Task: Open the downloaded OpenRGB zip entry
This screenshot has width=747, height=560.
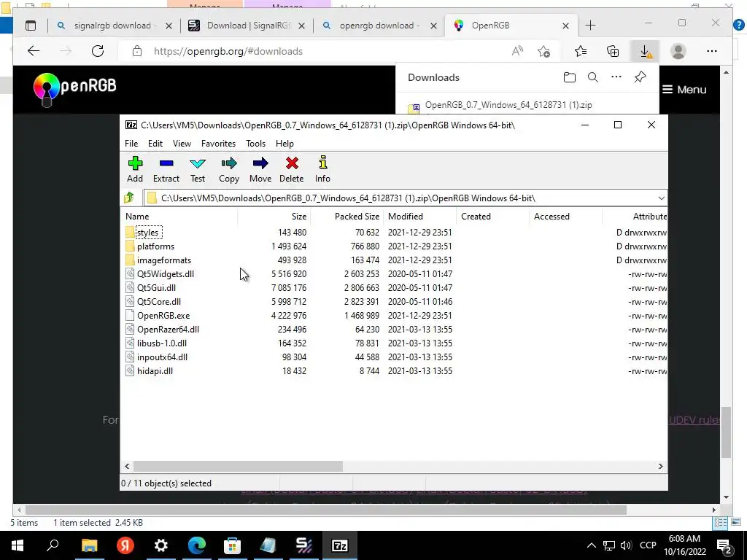Action: [508, 105]
